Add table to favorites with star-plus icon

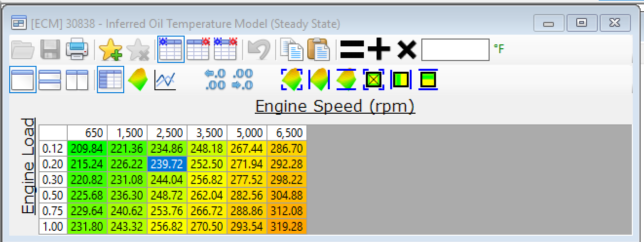(110, 49)
